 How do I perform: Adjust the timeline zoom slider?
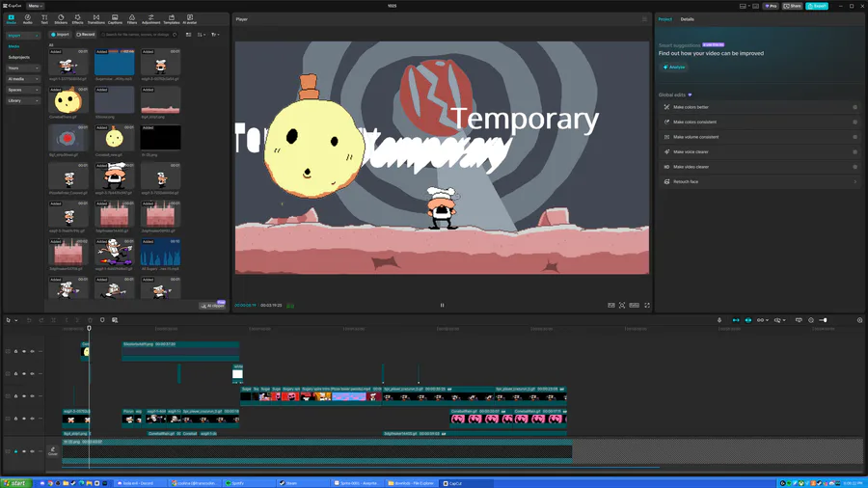[824, 320]
